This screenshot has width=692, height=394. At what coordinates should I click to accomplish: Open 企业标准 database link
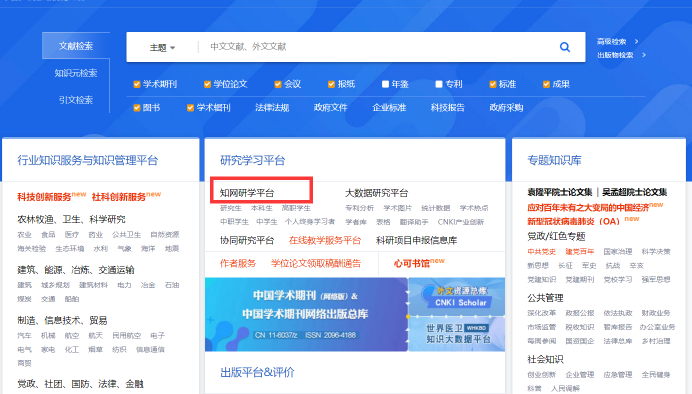click(x=389, y=108)
